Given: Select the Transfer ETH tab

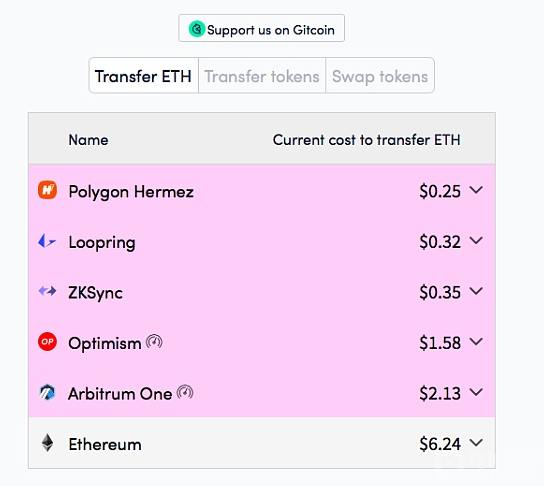Looking at the screenshot, I should click(144, 76).
